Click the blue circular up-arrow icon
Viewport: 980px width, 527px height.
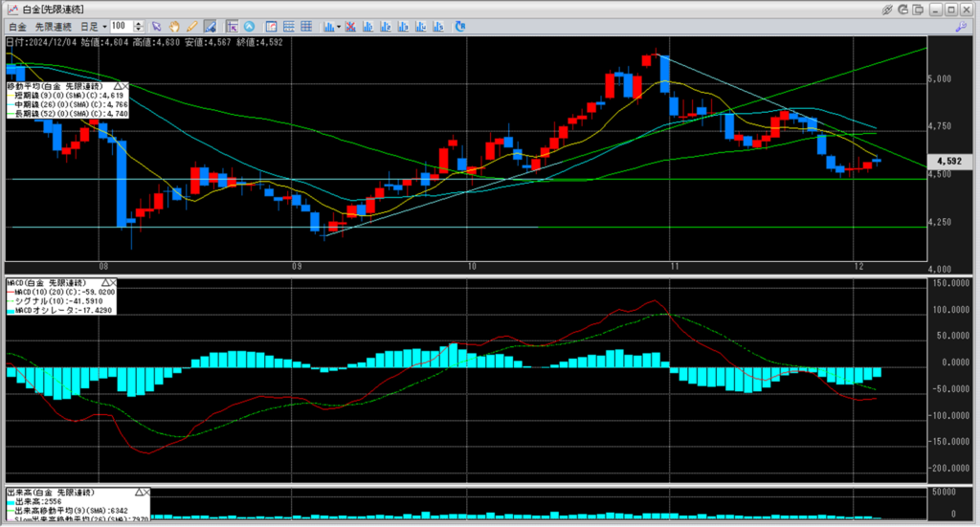click(250, 26)
